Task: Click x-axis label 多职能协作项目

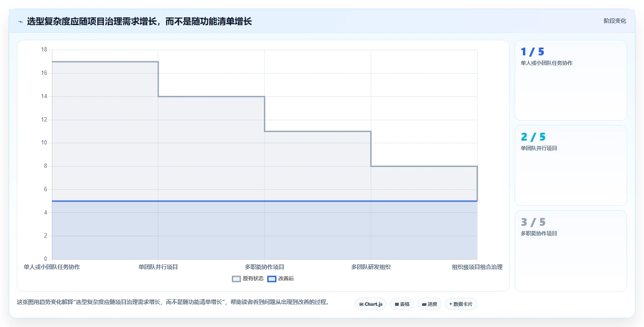Action: click(265, 267)
